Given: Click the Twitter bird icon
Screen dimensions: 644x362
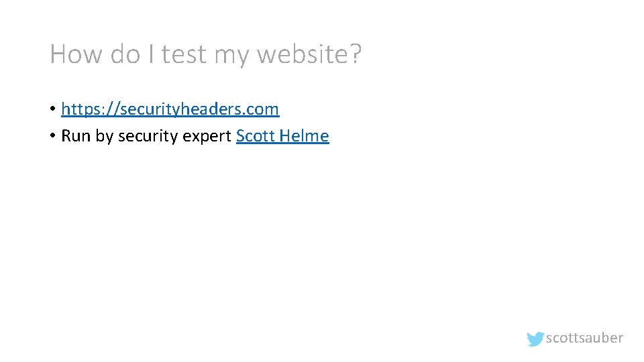Looking at the screenshot, I should (x=535, y=339).
